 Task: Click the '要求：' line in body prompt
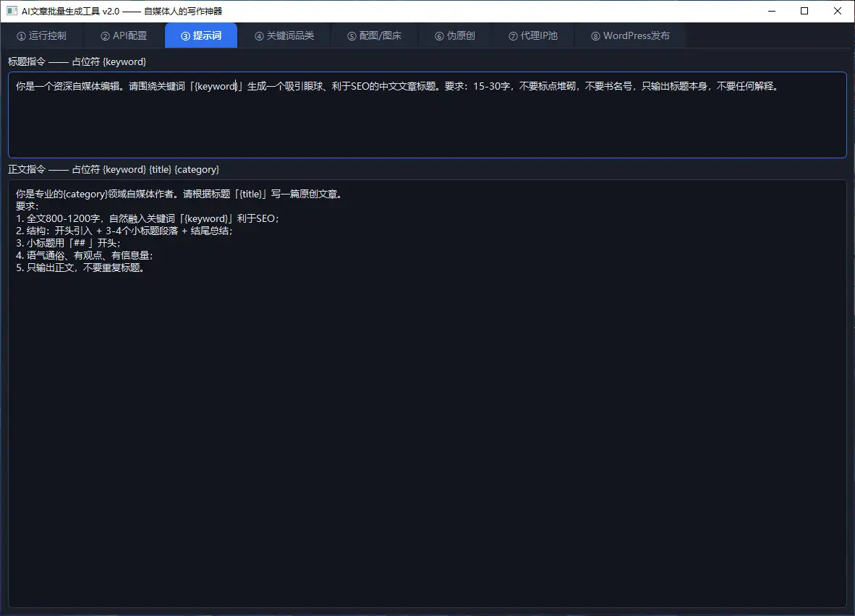27,206
